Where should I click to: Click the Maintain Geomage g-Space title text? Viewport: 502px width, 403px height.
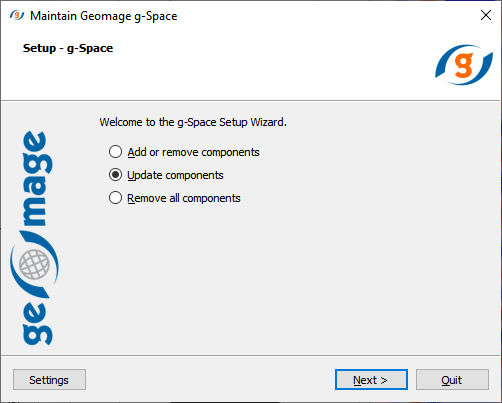[104, 16]
